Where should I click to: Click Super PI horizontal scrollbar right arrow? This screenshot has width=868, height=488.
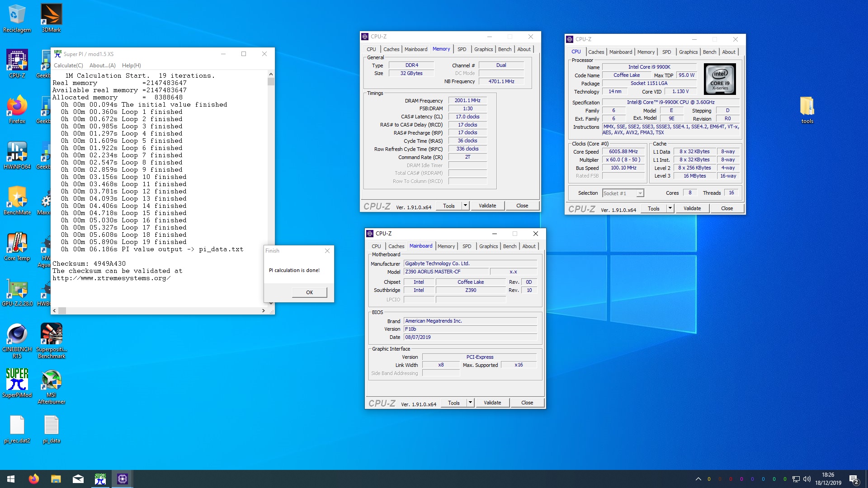pos(263,311)
